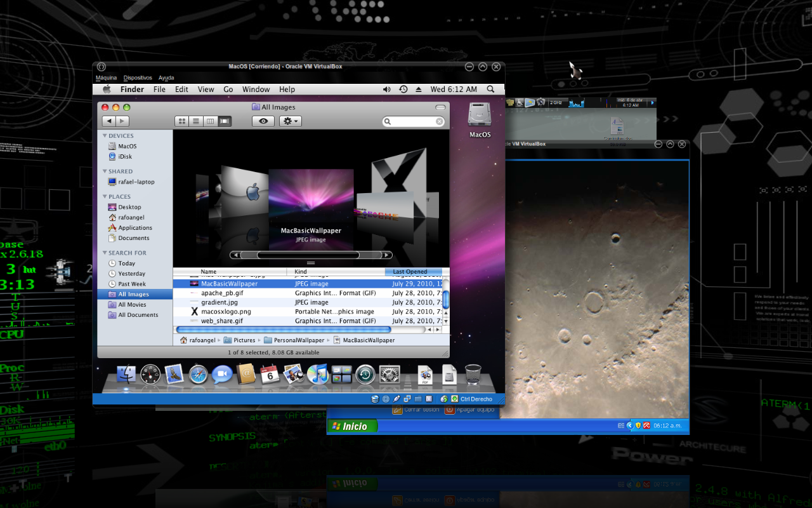Screen dimensions: 812x508
Task: Open Spotlight magnifier in Mac menu bar
Action: click(x=490, y=90)
